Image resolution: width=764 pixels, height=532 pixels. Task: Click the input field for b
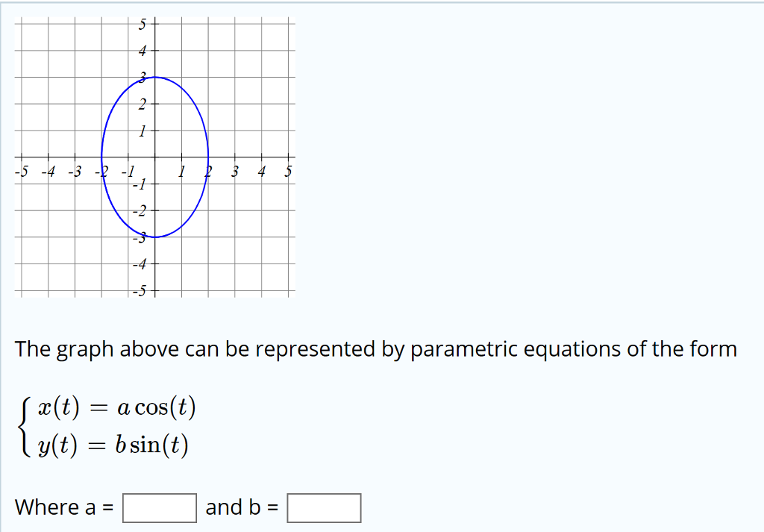coord(325,507)
